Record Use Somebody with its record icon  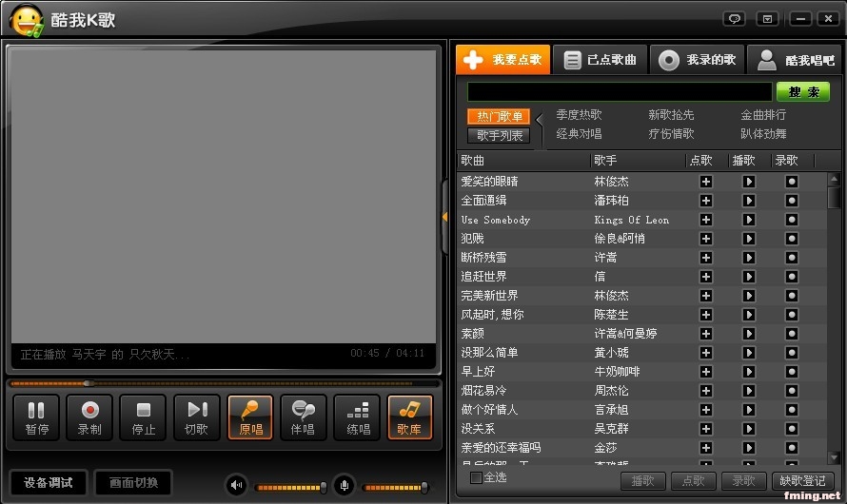(792, 220)
